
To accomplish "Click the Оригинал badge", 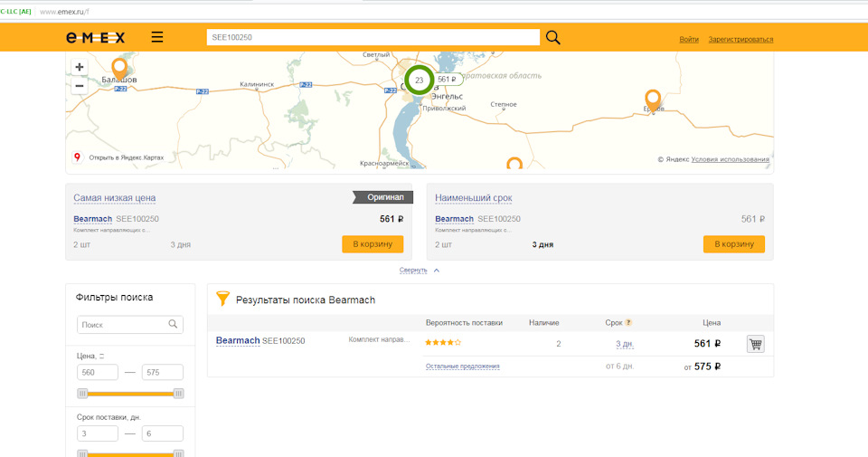I will [383, 197].
